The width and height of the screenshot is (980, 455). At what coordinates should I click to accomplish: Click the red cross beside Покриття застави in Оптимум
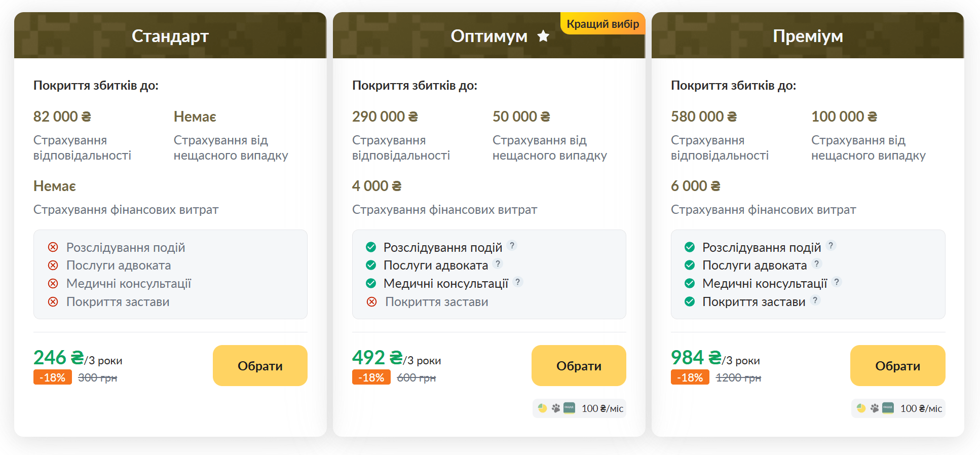pos(371,302)
